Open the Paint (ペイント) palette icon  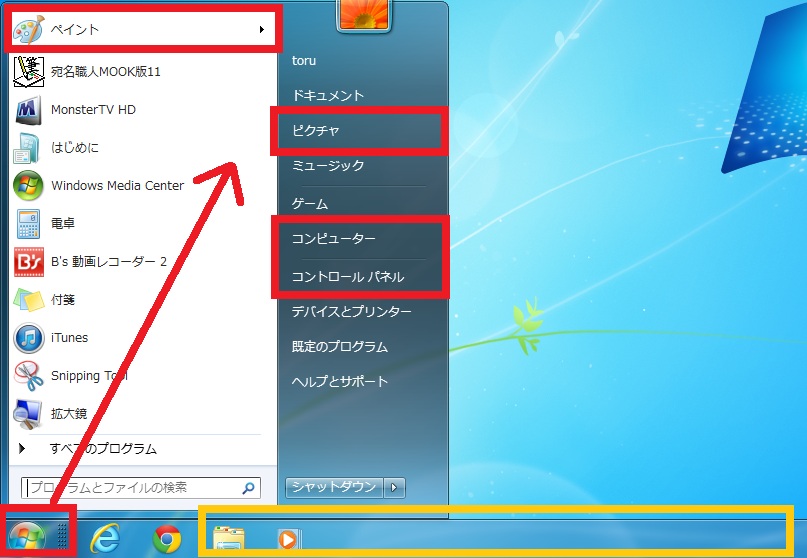coord(28,30)
